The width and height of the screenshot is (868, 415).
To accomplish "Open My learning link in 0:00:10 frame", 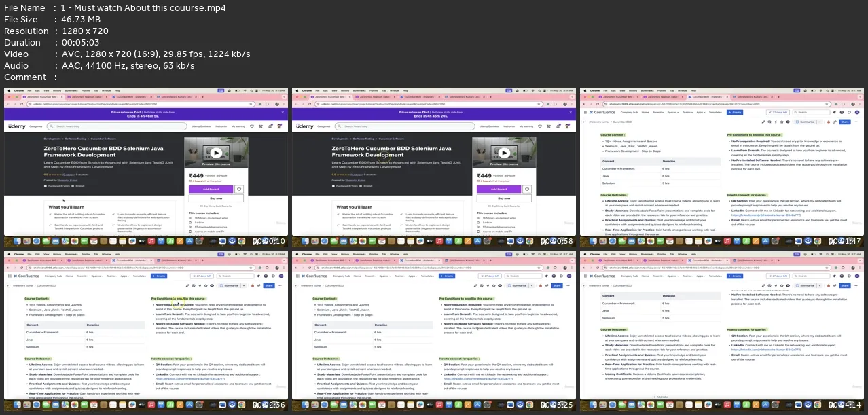I will (x=238, y=126).
